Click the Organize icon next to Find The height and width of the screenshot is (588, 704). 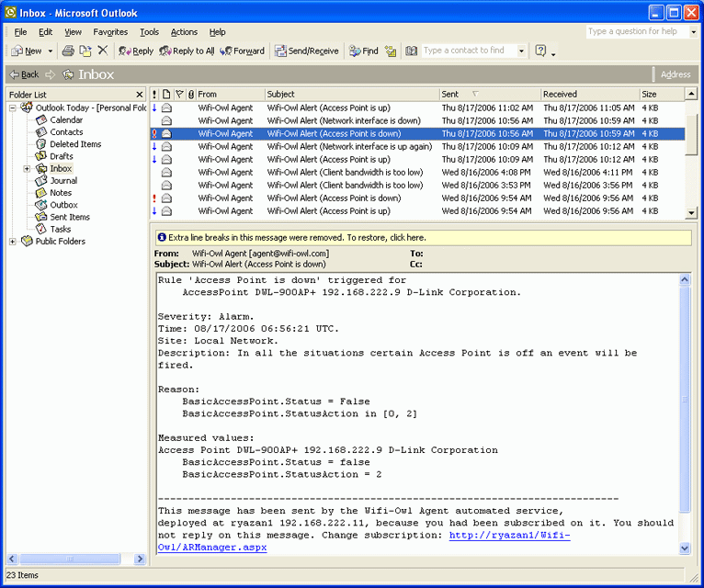391,51
